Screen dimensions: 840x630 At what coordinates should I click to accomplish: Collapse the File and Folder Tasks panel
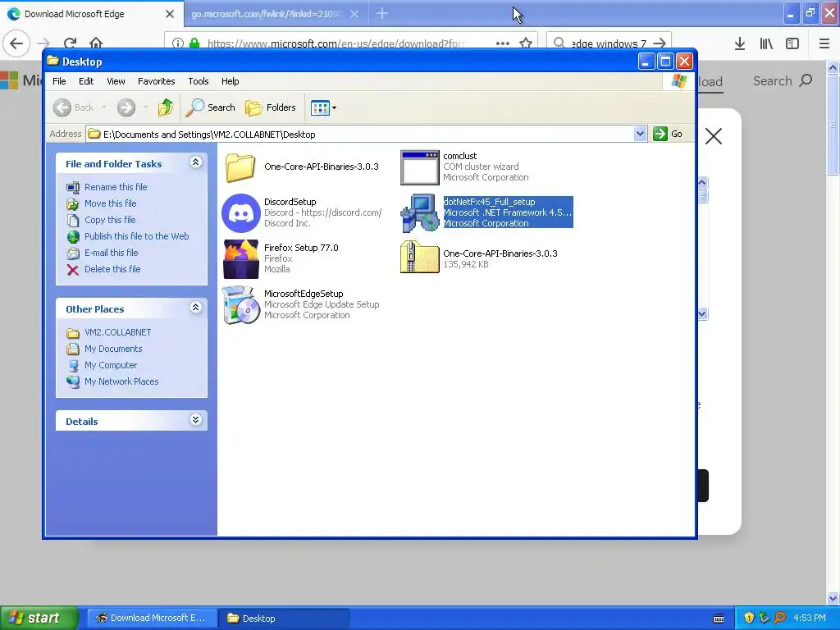click(x=195, y=162)
